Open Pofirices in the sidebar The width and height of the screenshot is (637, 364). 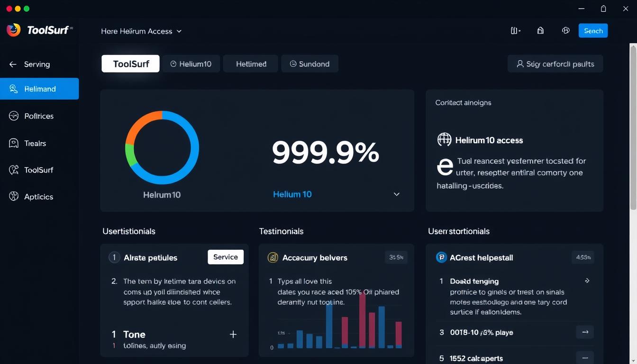click(x=39, y=116)
